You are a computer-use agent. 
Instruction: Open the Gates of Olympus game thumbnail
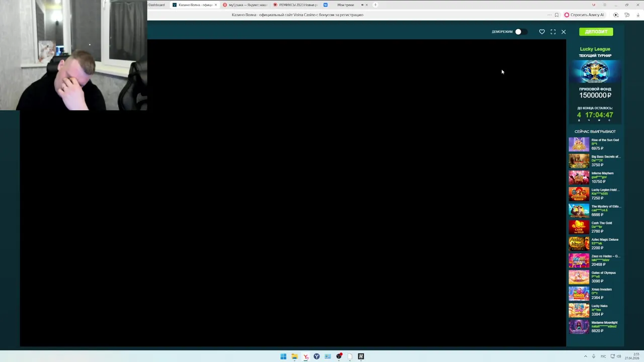pos(579,277)
